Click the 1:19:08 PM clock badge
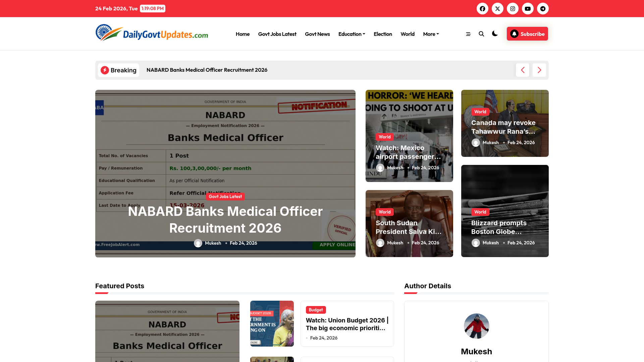Screen dimensions: 644x362 153,9
